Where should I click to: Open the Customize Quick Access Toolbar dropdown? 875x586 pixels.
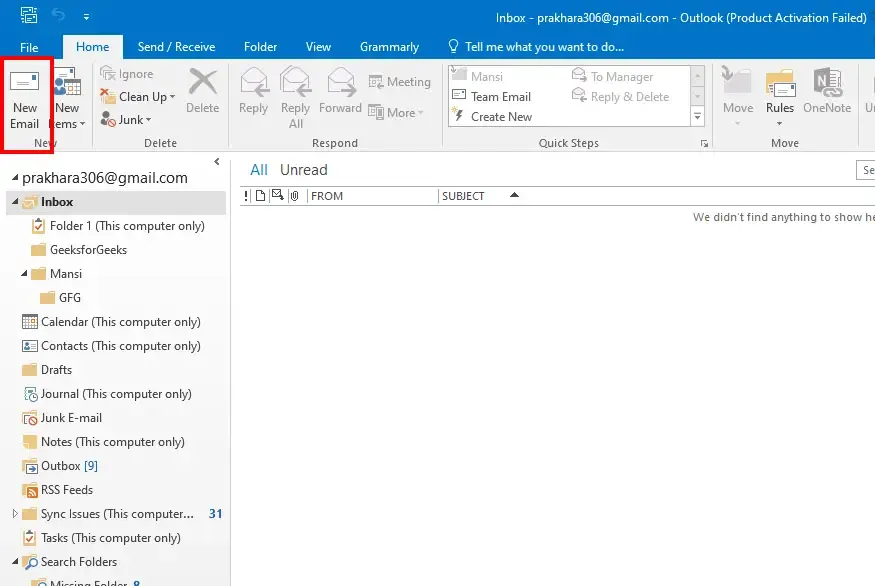[x=86, y=17]
